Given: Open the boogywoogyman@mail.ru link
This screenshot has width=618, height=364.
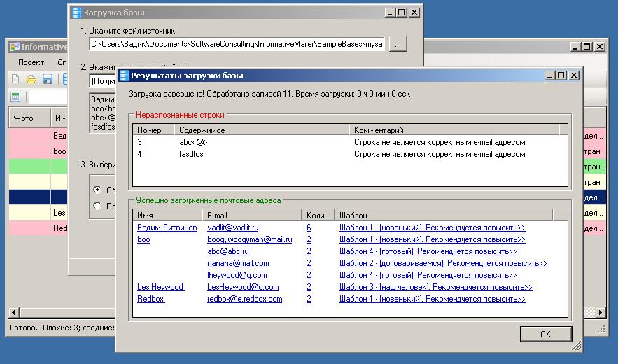Looking at the screenshot, I should 249,239.
